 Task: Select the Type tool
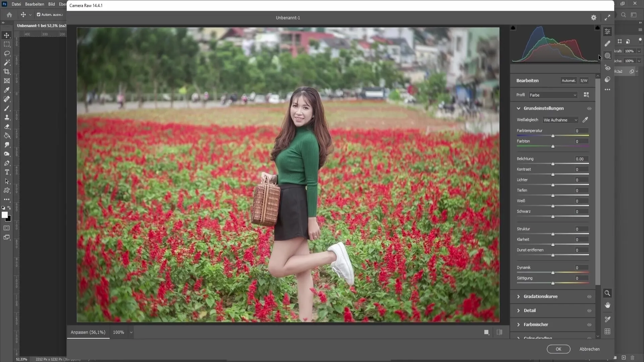pos(7,172)
